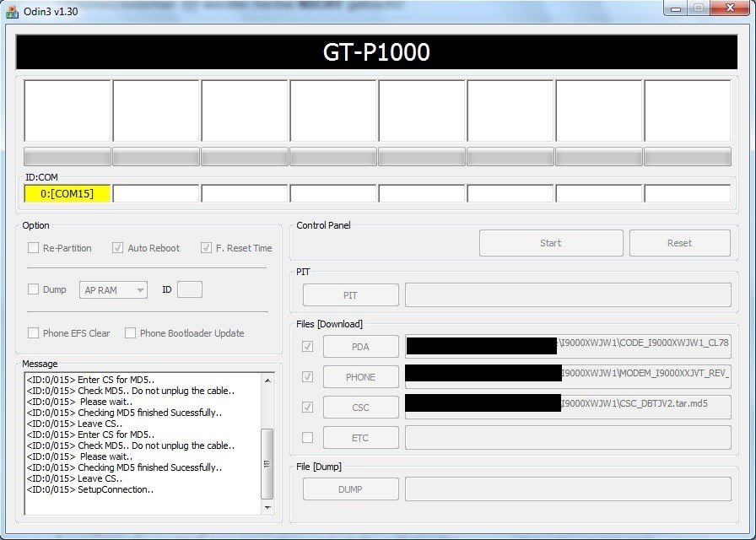The image size is (756, 540).
Task: Click the DUMP file button
Action: point(350,489)
